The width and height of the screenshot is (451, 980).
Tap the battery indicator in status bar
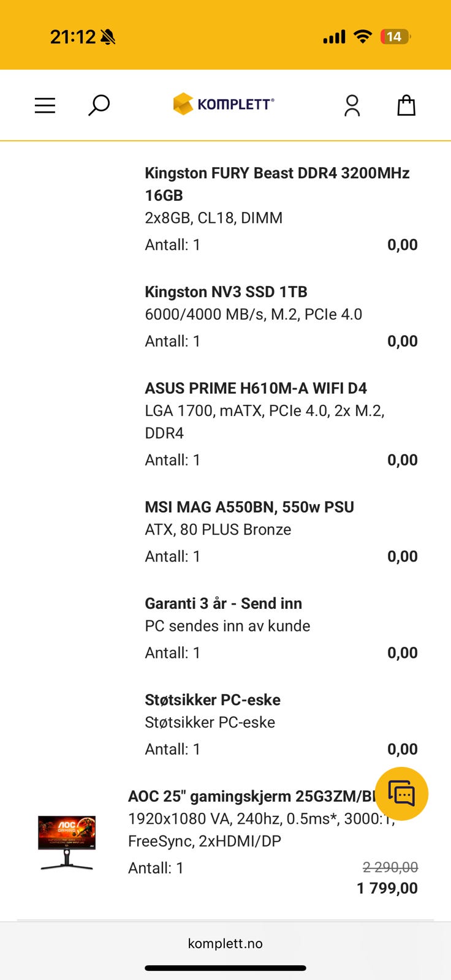click(395, 37)
